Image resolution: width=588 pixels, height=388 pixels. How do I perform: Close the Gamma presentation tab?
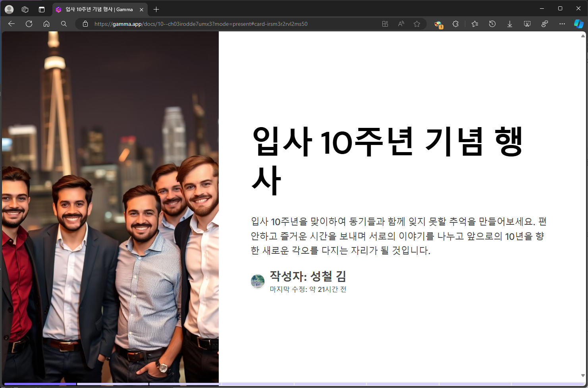142,10
